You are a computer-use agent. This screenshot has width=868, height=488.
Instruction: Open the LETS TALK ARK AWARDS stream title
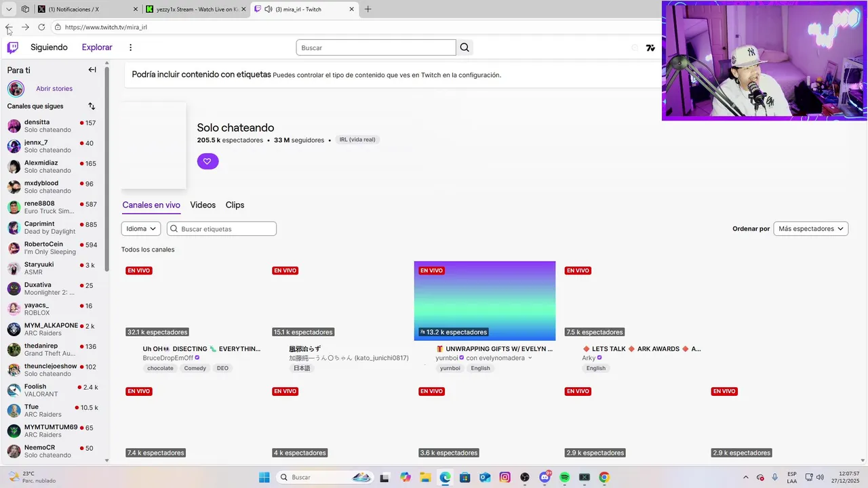click(x=641, y=349)
